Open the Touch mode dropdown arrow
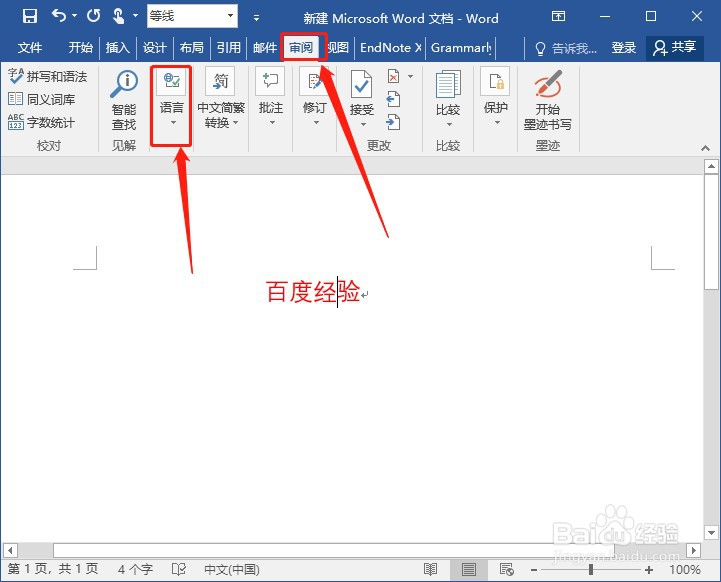The height and width of the screenshot is (582, 721). click(136, 16)
